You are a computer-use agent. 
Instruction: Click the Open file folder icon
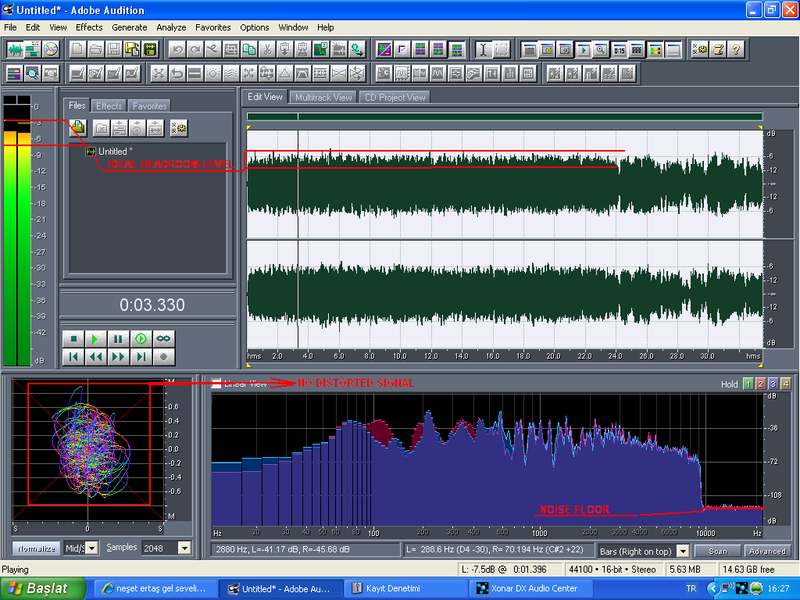(x=94, y=49)
